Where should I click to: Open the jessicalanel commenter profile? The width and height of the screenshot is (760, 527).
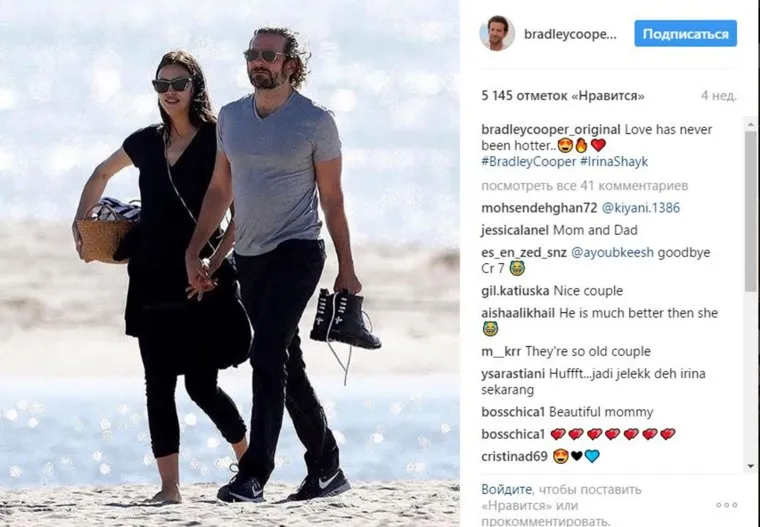coord(515,230)
